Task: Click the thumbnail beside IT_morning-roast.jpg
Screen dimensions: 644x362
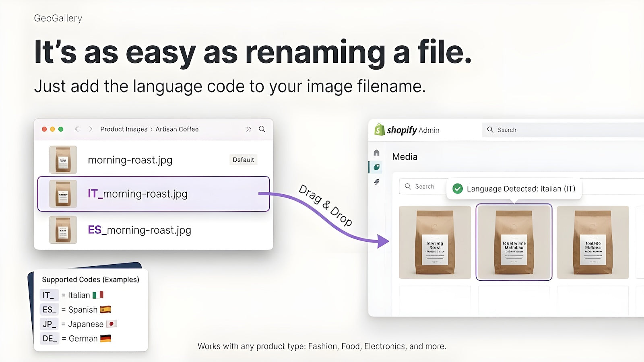Action: point(63,194)
